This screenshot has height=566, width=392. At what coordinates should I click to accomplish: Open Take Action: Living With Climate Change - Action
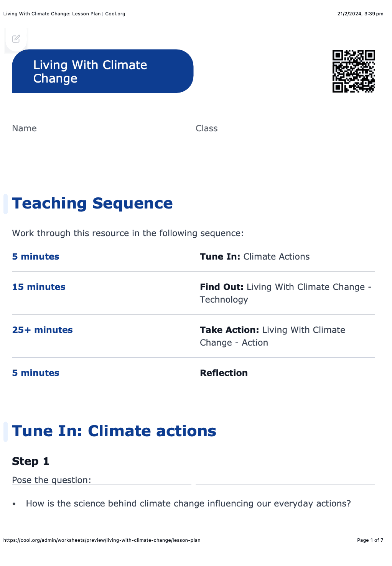click(x=272, y=336)
